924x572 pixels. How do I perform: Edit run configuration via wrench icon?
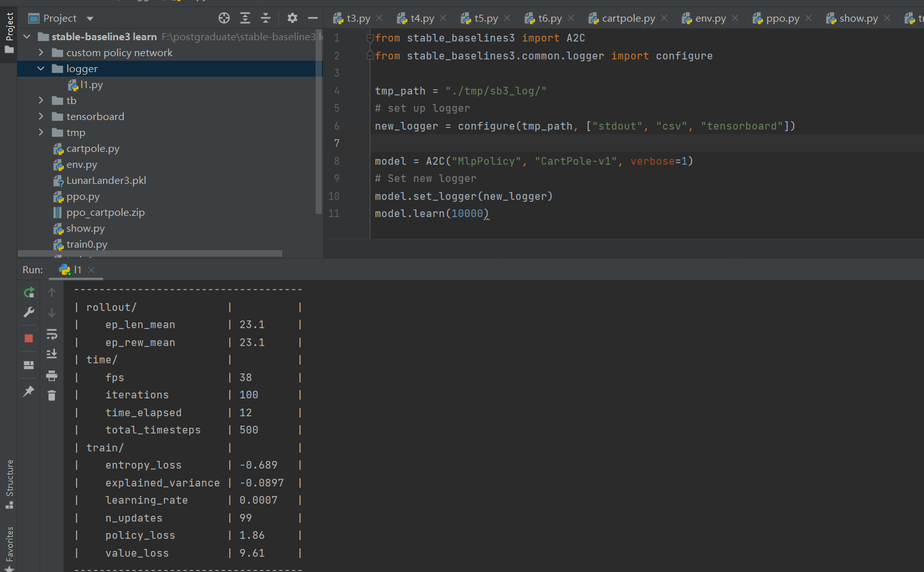29,312
